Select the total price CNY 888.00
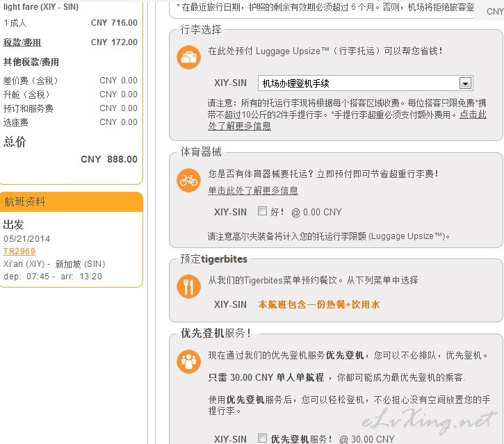This screenshot has height=444, width=504. pyautogui.click(x=109, y=159)
